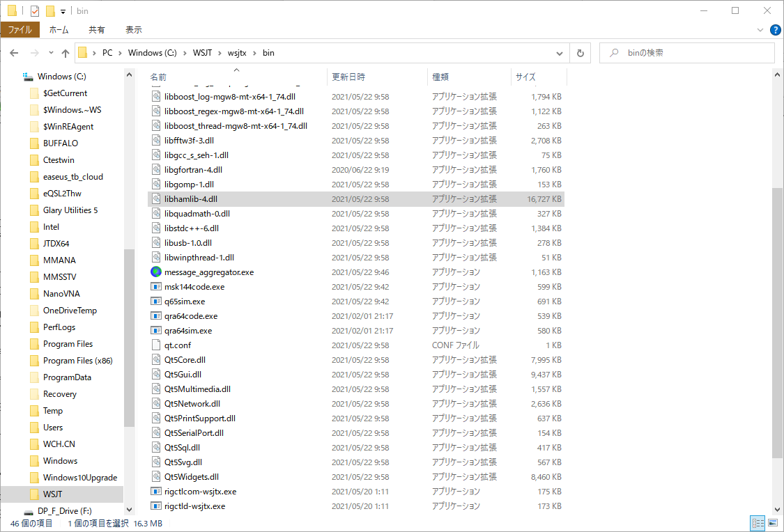This screenshot has width=784, height=532.
Task: Go back with the back arrow
Action: [x=14, y=53]
